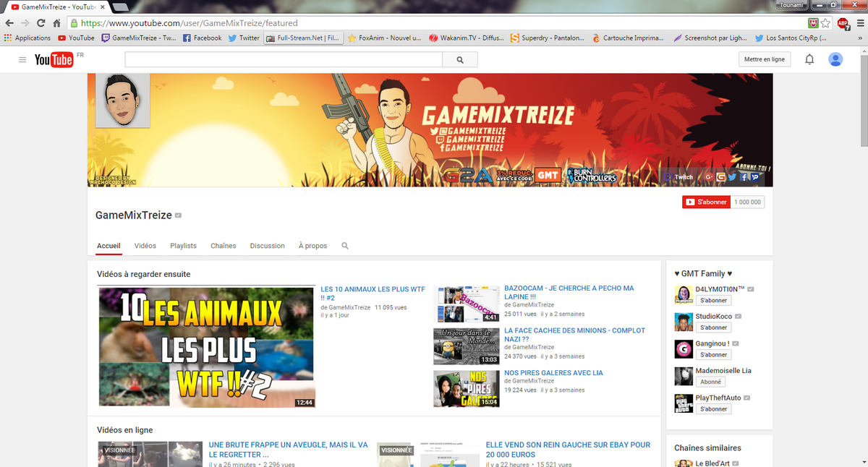Open the Mademoiselle Lia channel name
The height and width of the screenshot is (467, 868).
point(723,371)
